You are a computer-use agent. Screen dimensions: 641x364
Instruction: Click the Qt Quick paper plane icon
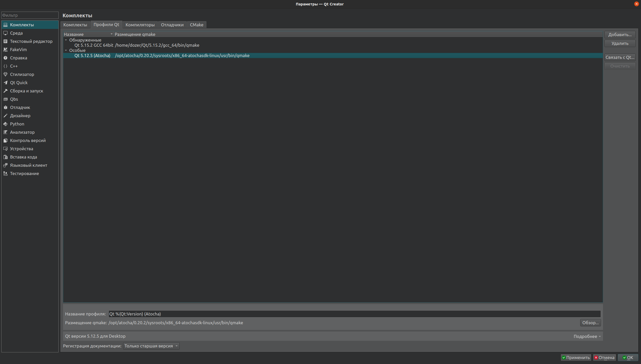[x=5, y=83]
